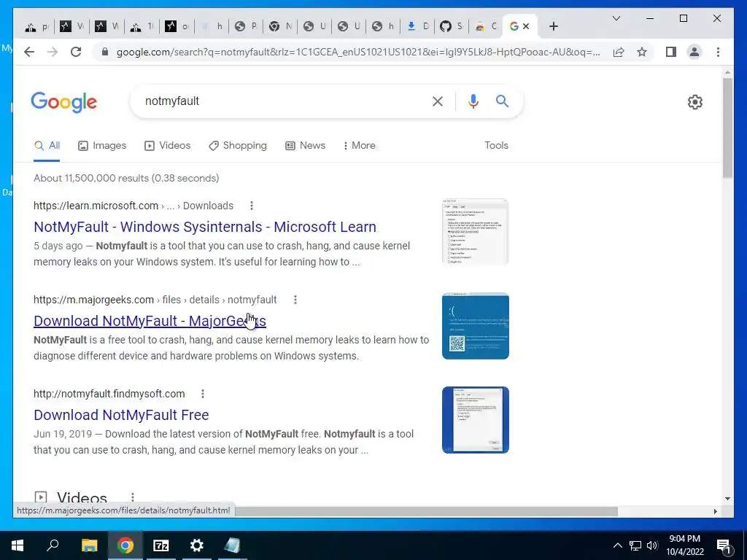Open Google quick settings gear
747x560 pixels.
[694, 102]
